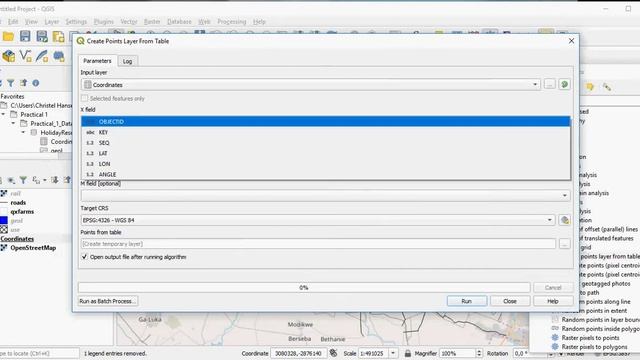Click Points from table browse ellipsis button
Screen dimensions: 640x360
click(x=564, y=244)
